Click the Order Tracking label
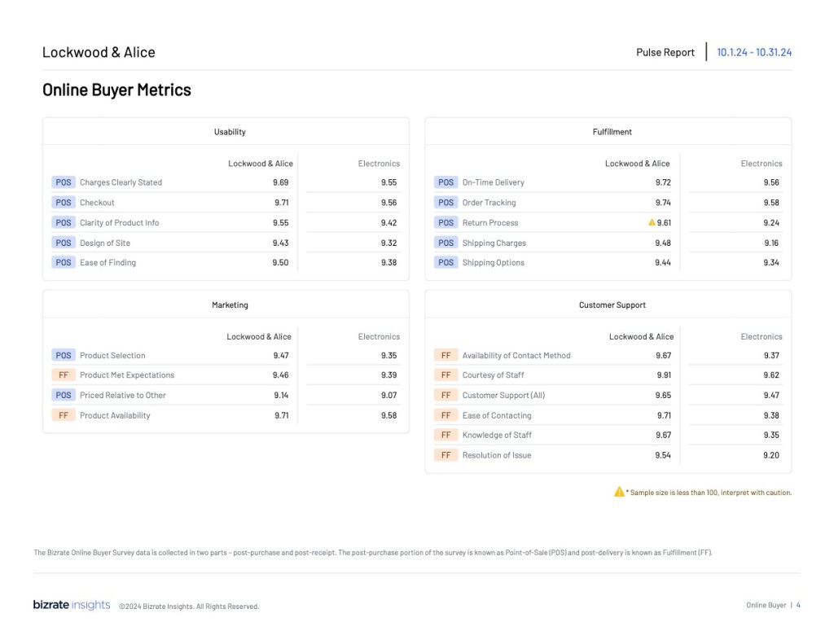Viewport: 834px width, 644px height. coord(489,203)
